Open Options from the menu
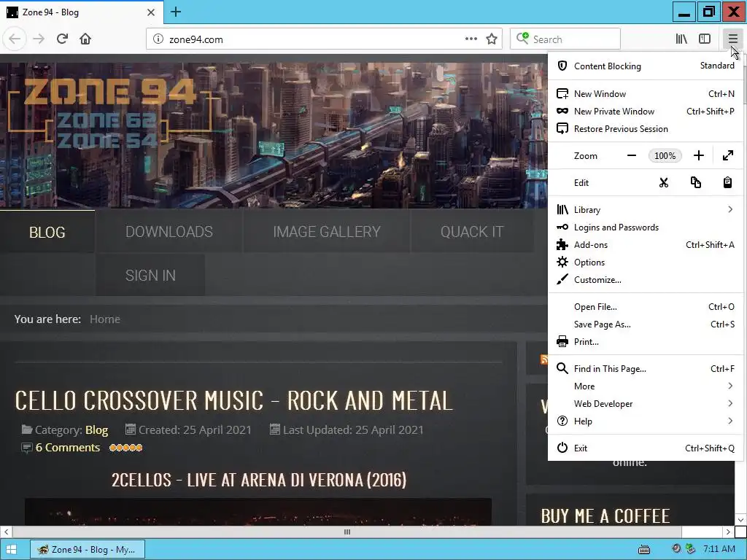The height and width of the screenshot is (560, 747). click(x=646, y=262)
